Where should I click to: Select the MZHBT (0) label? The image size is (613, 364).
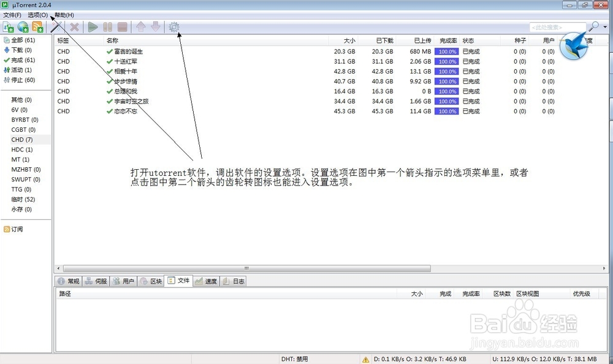pos(26,169)
